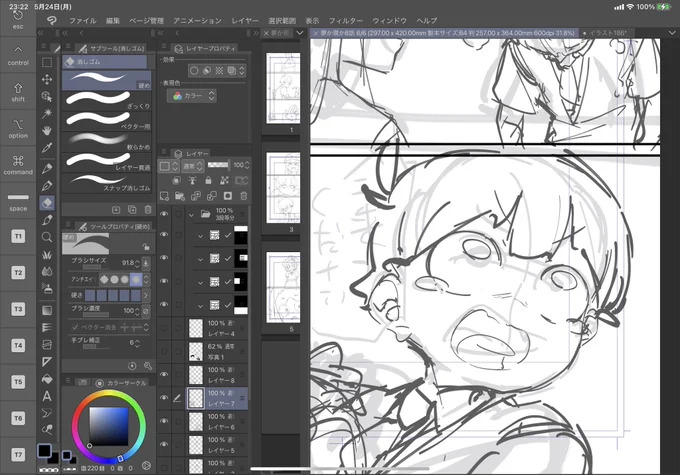Hide the 3段等分 folder
The image size is (680, 475).
164,214
